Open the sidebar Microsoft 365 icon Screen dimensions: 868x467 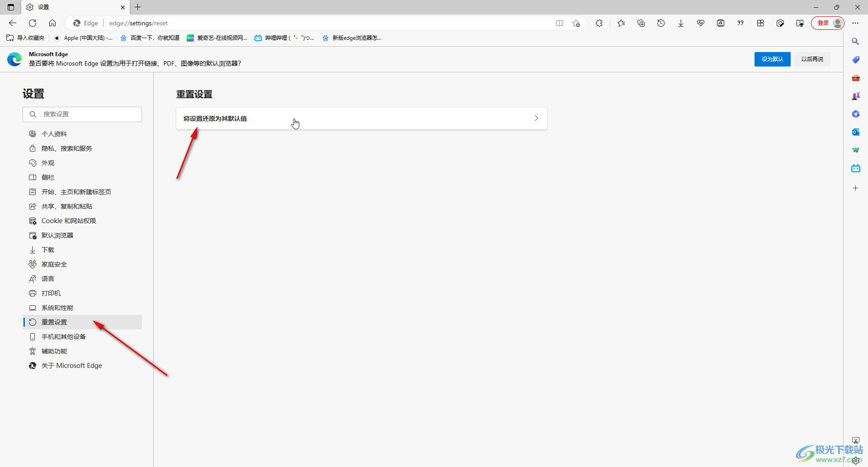tap(855, 114)
